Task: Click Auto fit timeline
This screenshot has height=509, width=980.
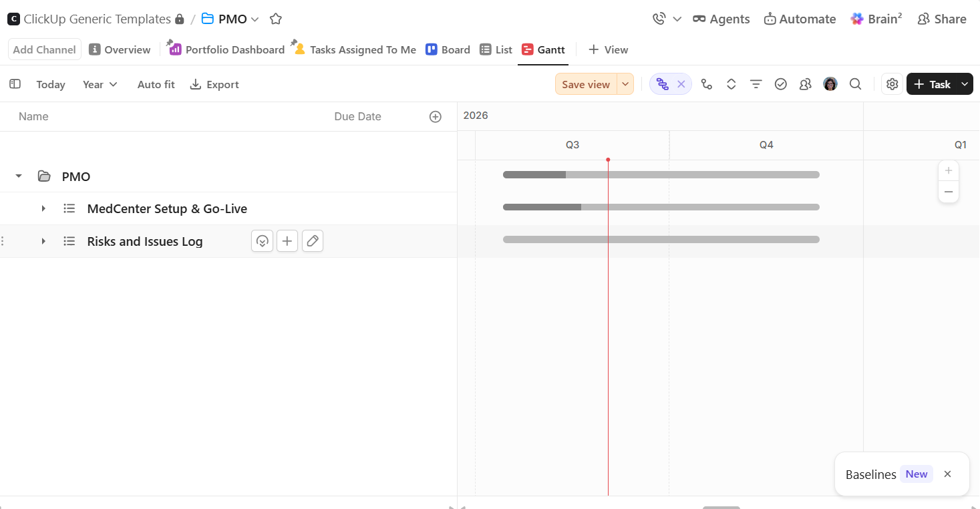Action: pyautogui.click(x=156, y=84)
